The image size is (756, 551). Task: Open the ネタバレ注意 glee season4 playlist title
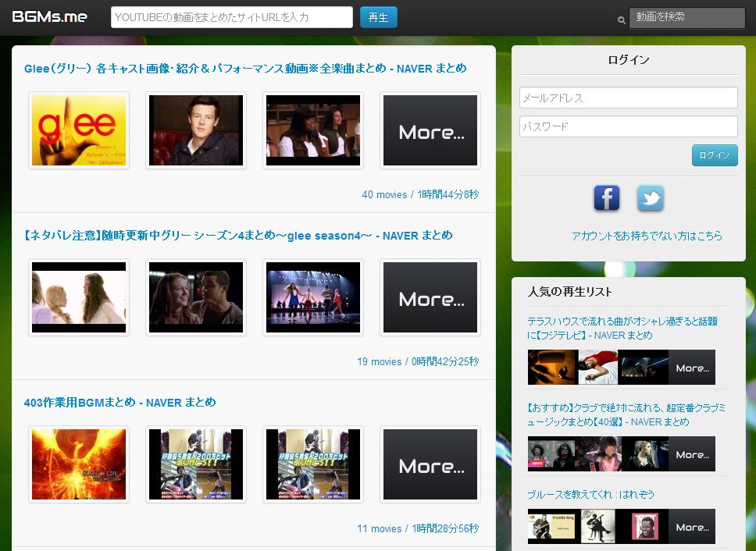click(x=238, y=236)
